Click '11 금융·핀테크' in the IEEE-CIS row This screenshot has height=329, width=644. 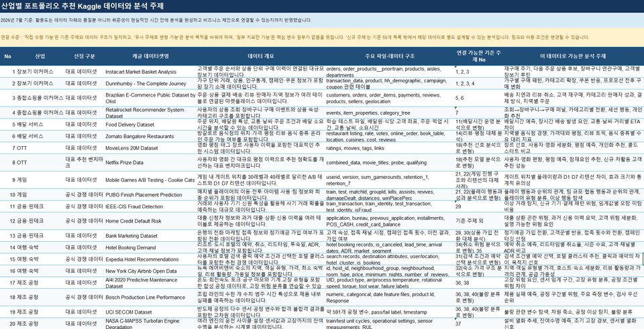point(27,207)
